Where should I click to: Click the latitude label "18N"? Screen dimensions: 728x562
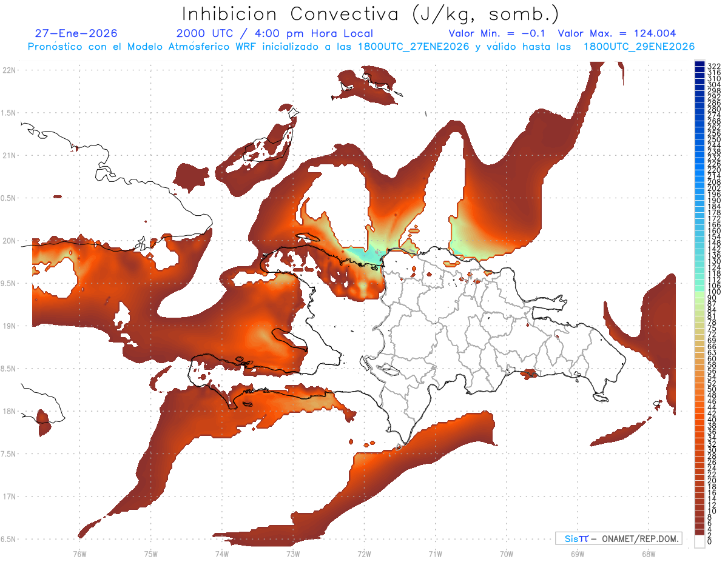tap(9, 411)
